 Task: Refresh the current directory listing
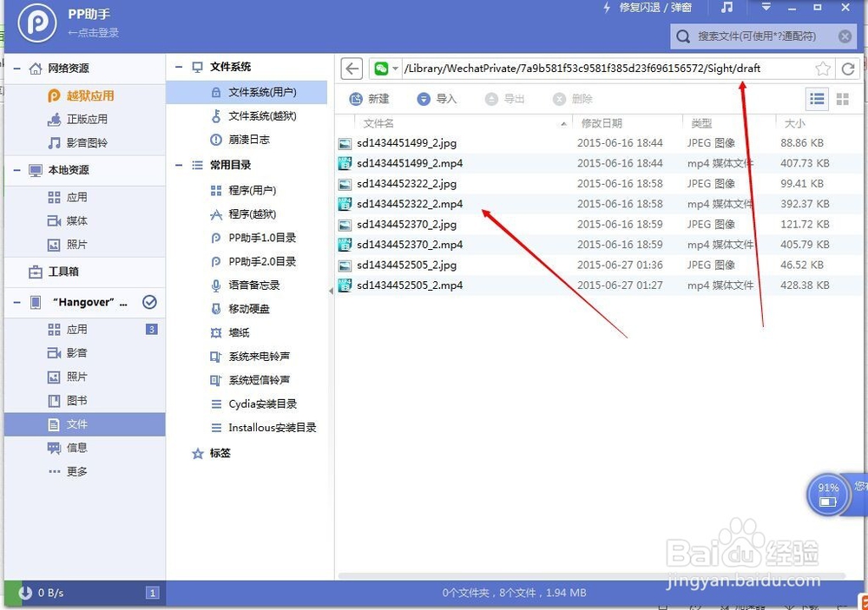click(x=848, y=68)
